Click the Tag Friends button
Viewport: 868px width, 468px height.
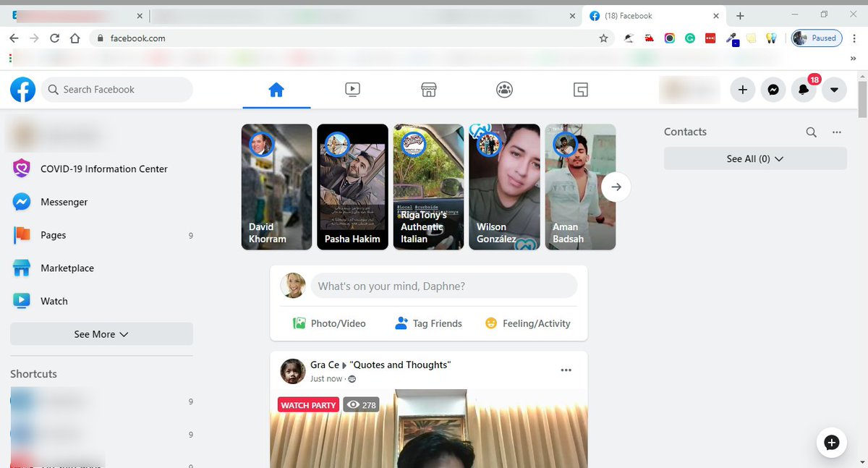428,323
